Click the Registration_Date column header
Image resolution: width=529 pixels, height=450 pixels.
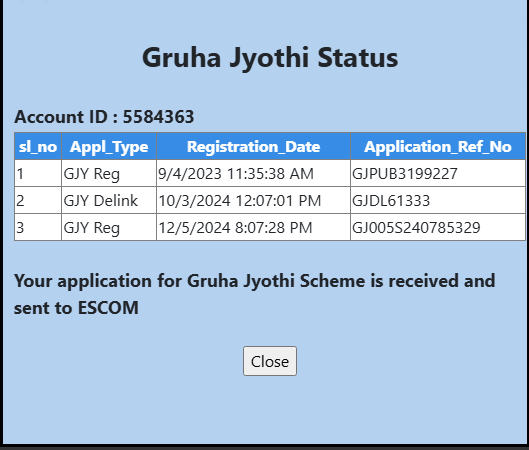click(253, 146)
